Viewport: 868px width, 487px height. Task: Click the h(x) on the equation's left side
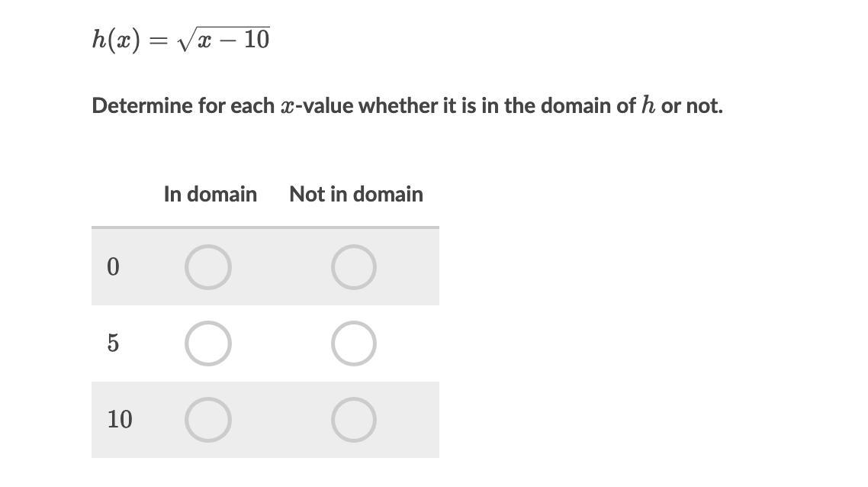coord(116,40)
